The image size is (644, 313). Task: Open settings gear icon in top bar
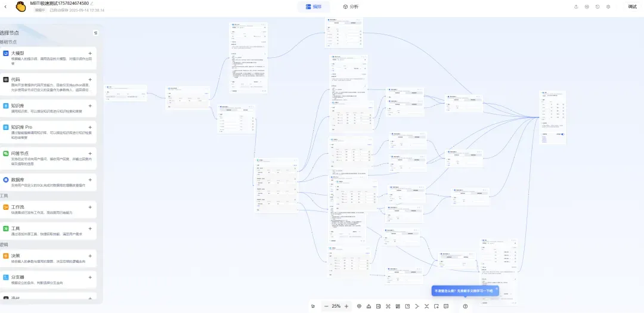tap(608, 7)
